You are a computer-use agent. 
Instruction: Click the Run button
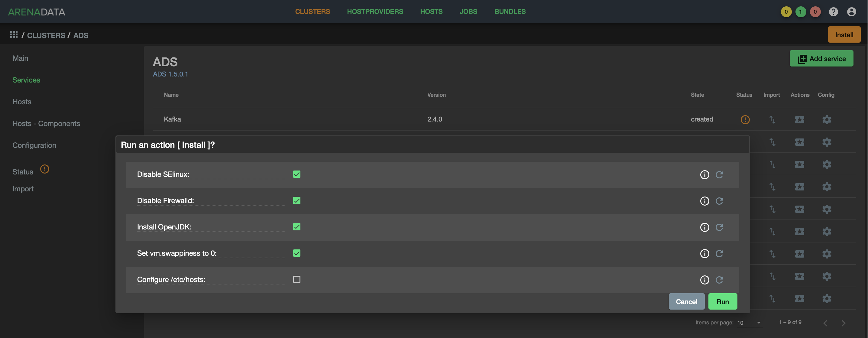(722, 301)
